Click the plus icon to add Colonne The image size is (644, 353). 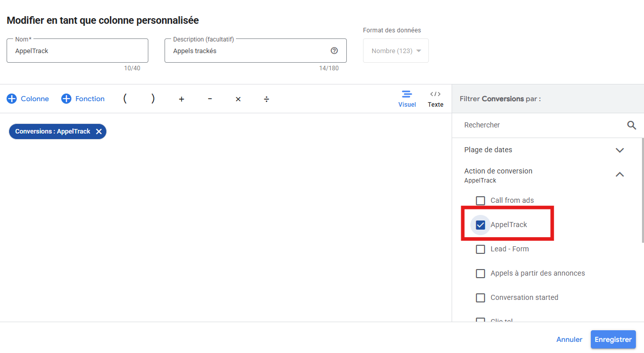[x=12, y=99]
